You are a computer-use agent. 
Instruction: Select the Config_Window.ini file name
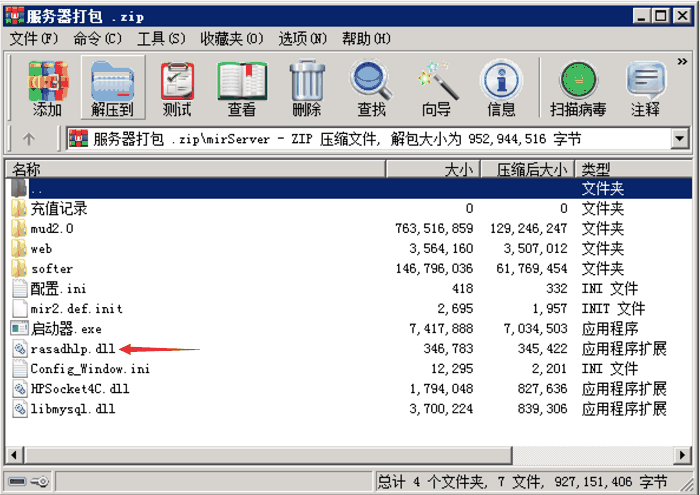[90, 369]
